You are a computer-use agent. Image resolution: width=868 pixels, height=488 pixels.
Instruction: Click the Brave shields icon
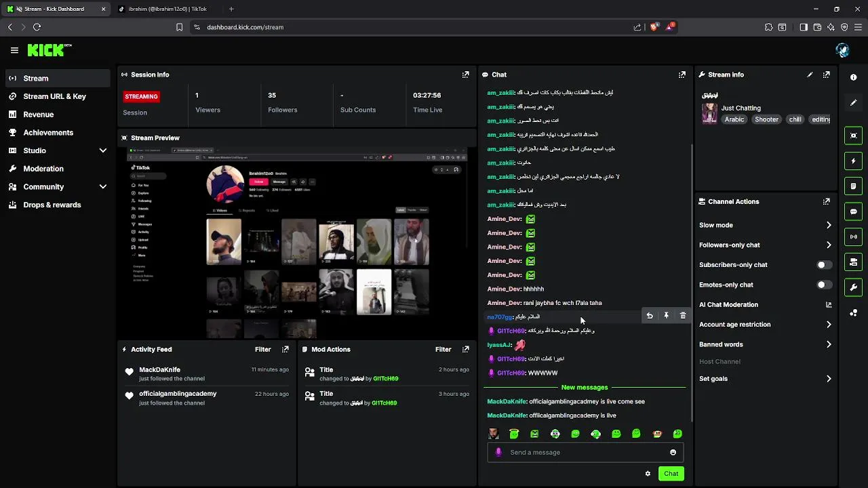(x=654, y=27)
